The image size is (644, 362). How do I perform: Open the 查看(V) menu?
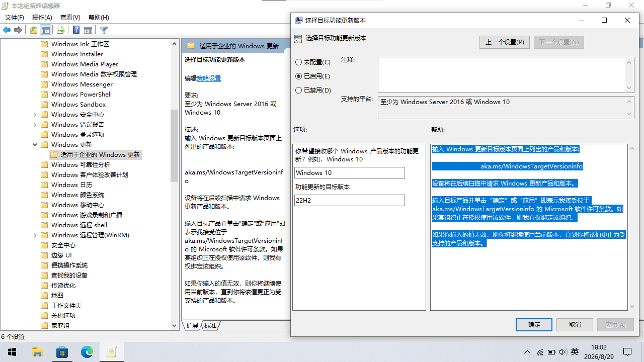click(70, 18)
